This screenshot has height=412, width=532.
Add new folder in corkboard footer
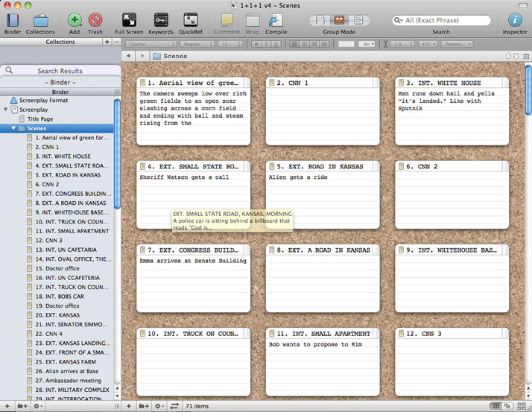tap(144, 406)
